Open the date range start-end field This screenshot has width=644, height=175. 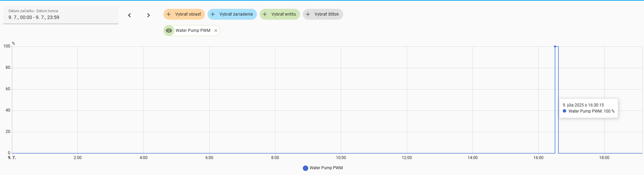[61, 15]
